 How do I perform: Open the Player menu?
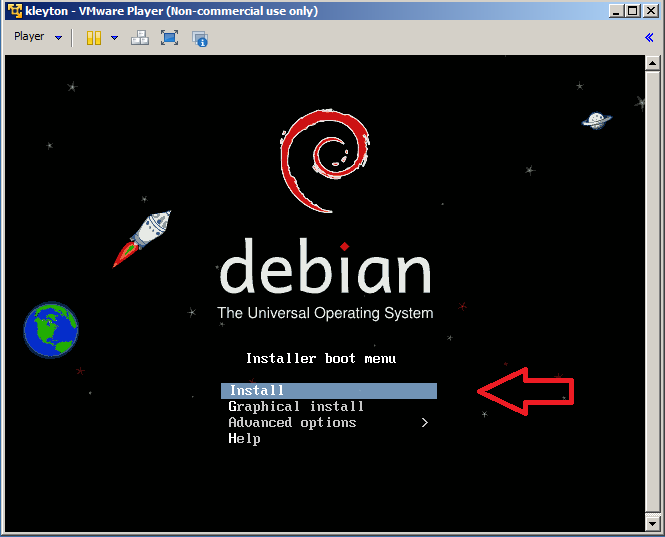tap(29, 37)
